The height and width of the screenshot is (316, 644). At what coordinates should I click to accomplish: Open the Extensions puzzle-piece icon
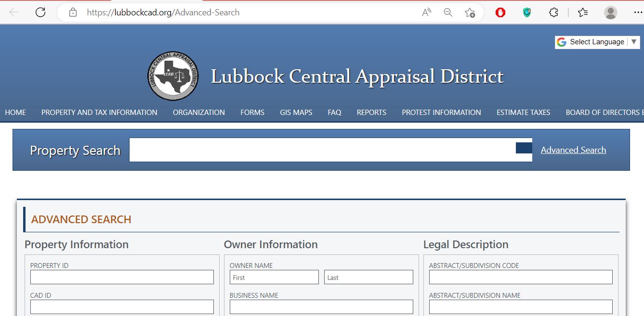click(553, 13)
